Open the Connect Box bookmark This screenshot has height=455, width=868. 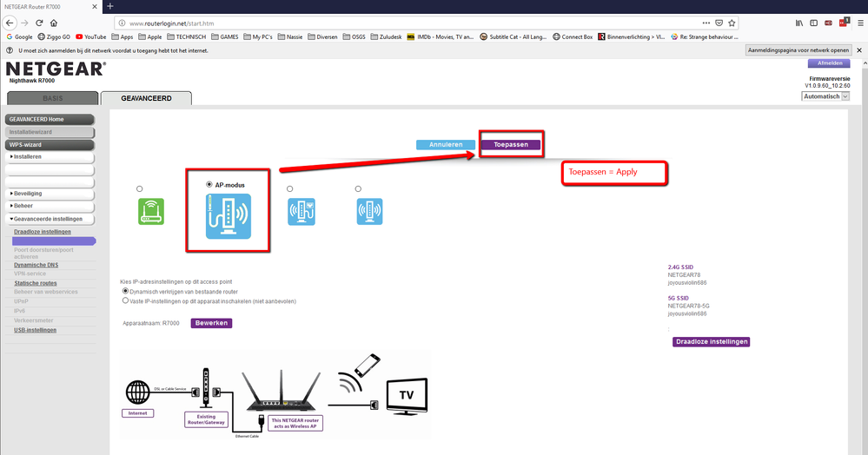573,37
